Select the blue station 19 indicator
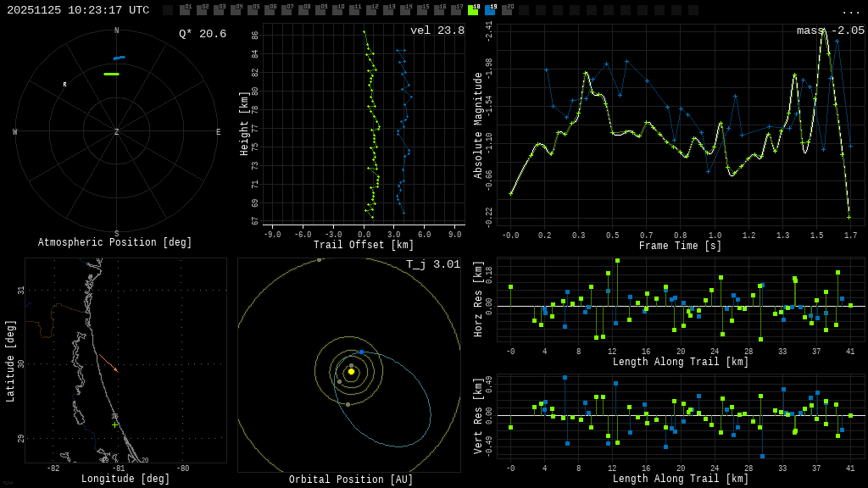Viewport: 868px width, 488px height. coord(490,10)
